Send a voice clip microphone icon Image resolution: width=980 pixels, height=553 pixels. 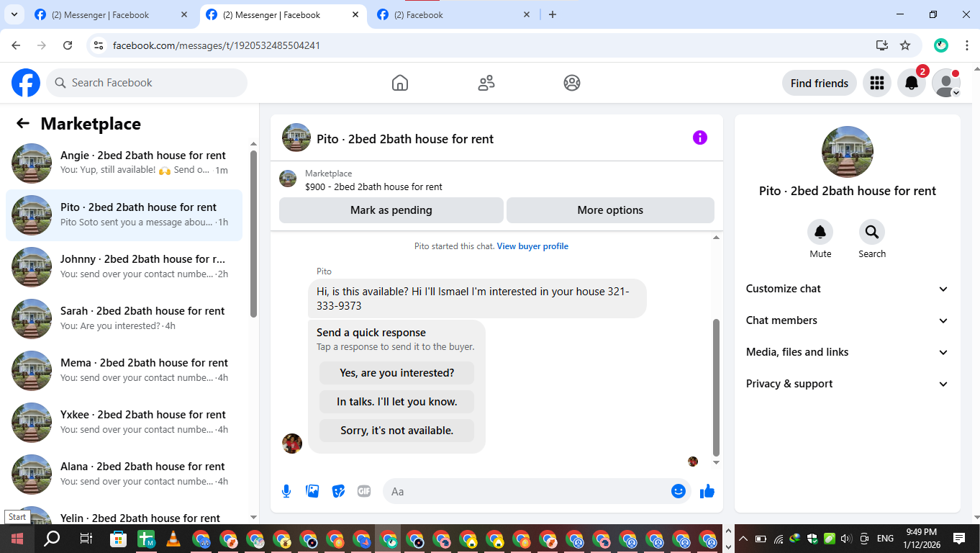click(286, 491)
